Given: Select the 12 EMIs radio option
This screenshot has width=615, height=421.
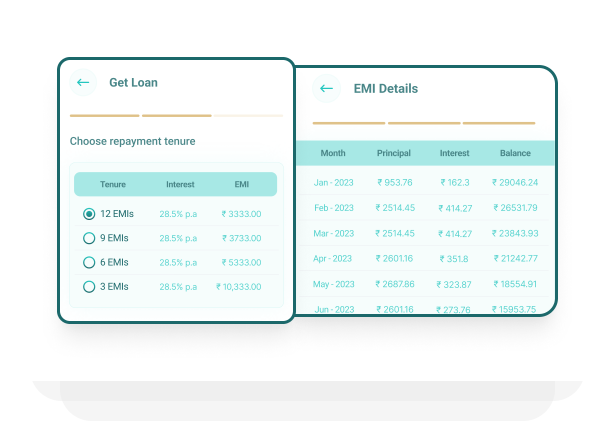Looking at the screenshot, I should [89, 214].
